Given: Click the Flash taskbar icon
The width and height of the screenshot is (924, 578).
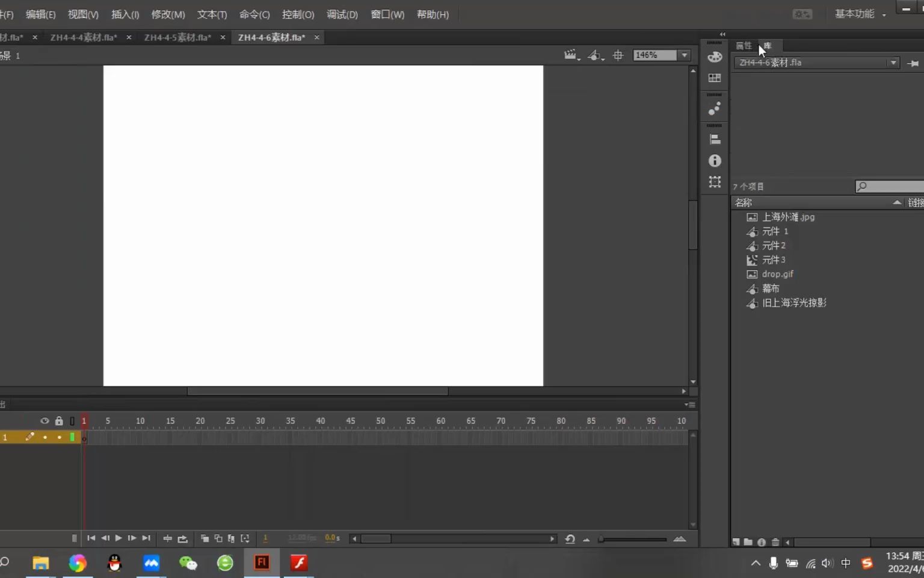Looking at the screenshot, I should [x=262, y=562].
